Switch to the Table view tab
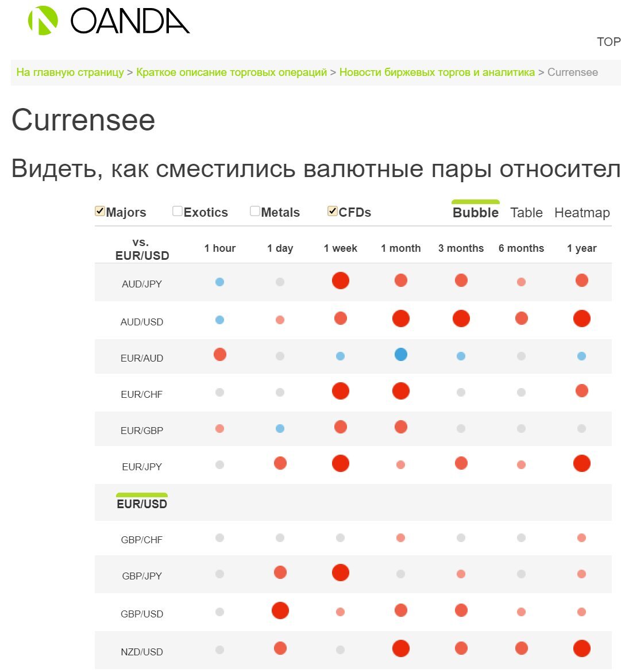Screen dimensions: 621x672 click(526, 212)
